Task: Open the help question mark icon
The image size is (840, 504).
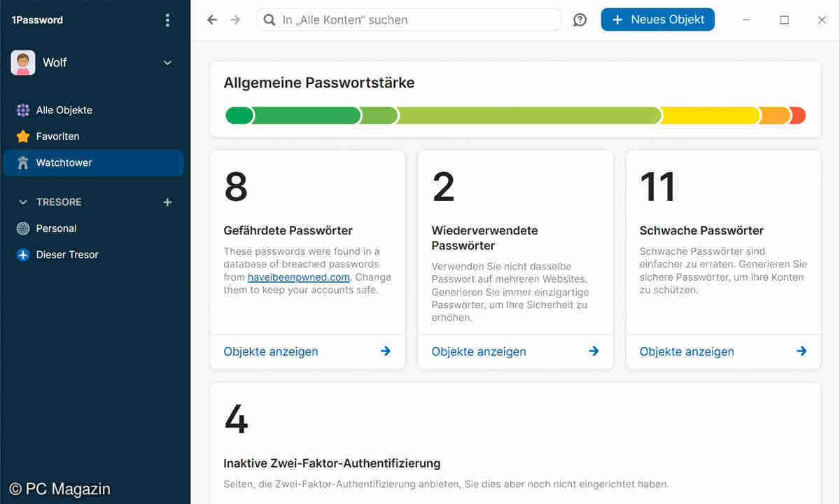Action: 580,20
